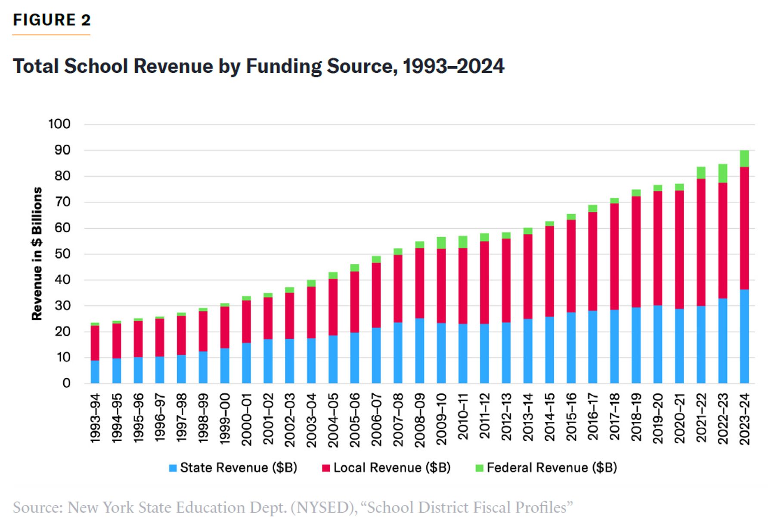775x532 pixels.
Task: Click the x-axis label 1994–95
Action: (116, 418)
